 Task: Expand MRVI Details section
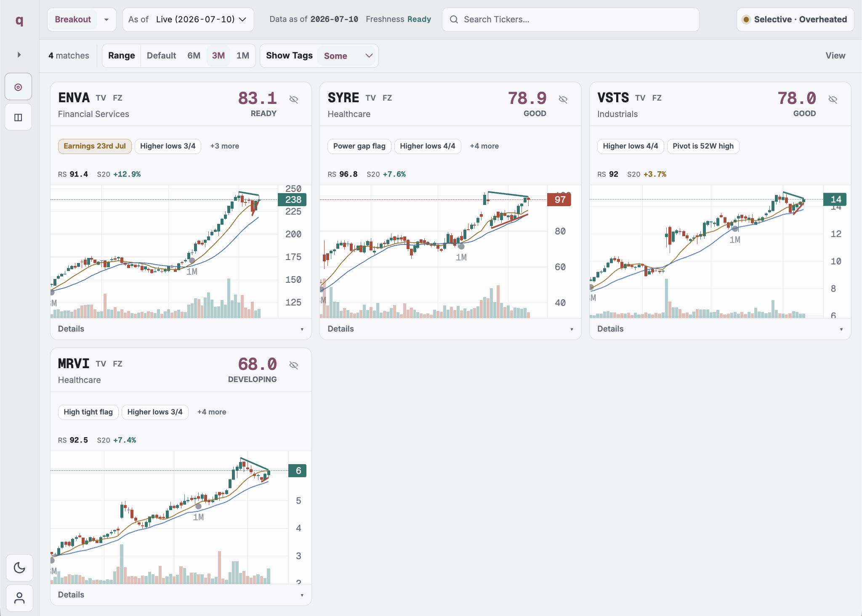click(181, 595)
